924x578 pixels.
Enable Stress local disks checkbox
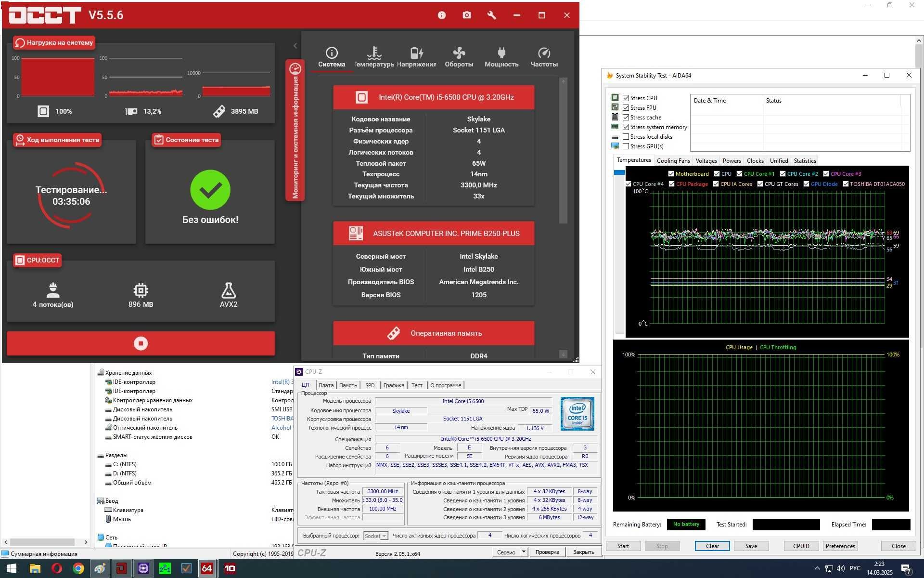[x=626, y=136]
